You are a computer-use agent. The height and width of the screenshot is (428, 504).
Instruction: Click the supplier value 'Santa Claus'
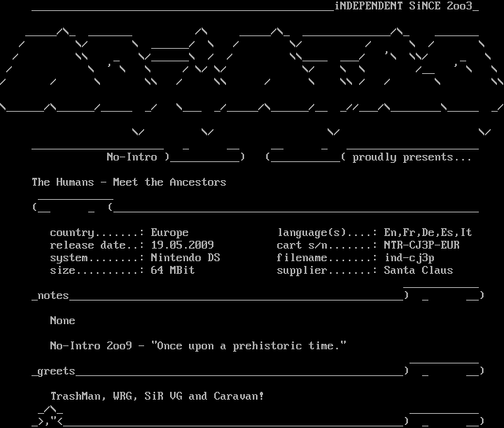[418, 270]
